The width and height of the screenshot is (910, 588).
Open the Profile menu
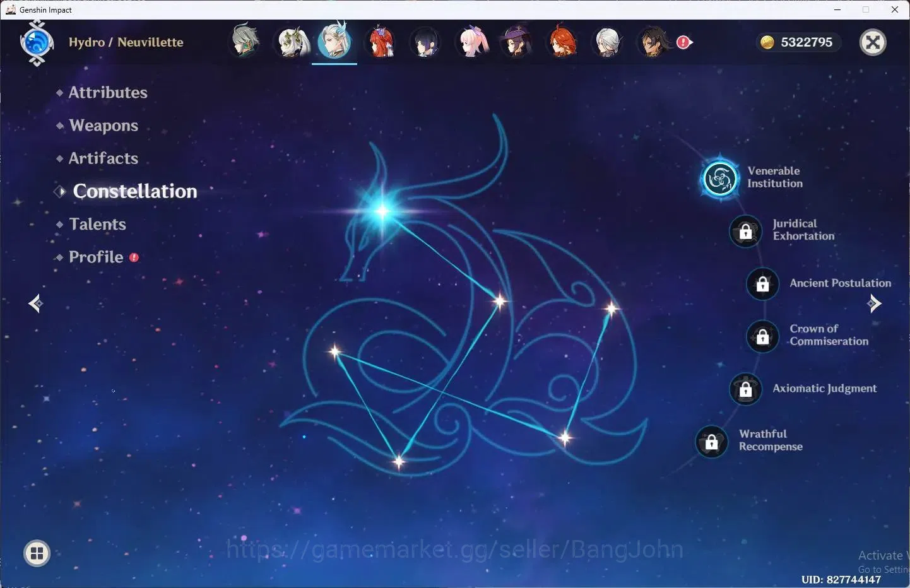point(96,257)
